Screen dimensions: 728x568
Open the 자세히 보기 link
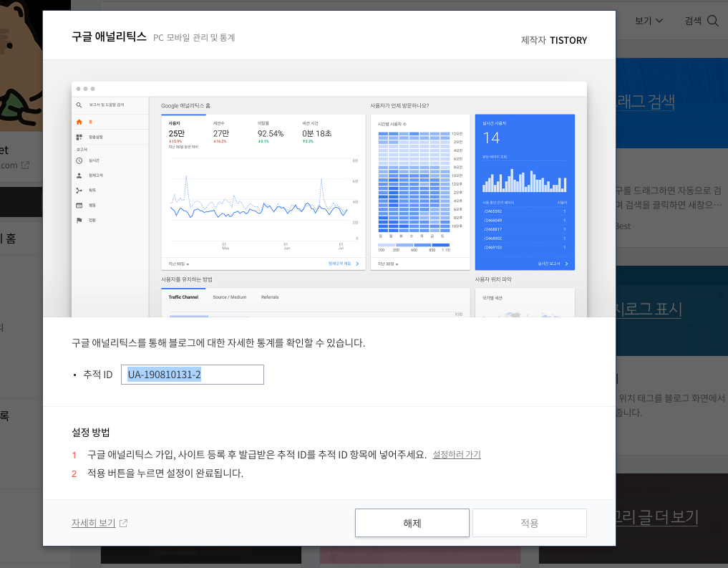[93, 523]
